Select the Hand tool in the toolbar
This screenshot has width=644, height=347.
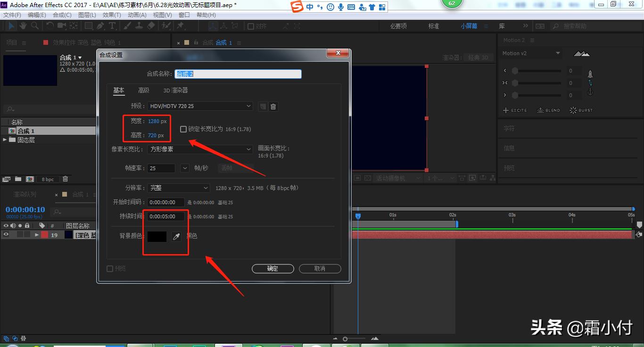click(x=23, y=25)
